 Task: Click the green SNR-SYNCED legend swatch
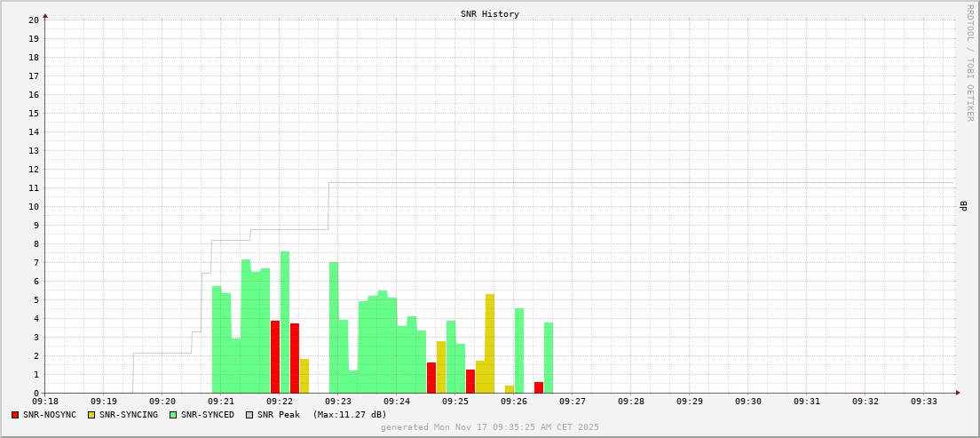[173, 415]
